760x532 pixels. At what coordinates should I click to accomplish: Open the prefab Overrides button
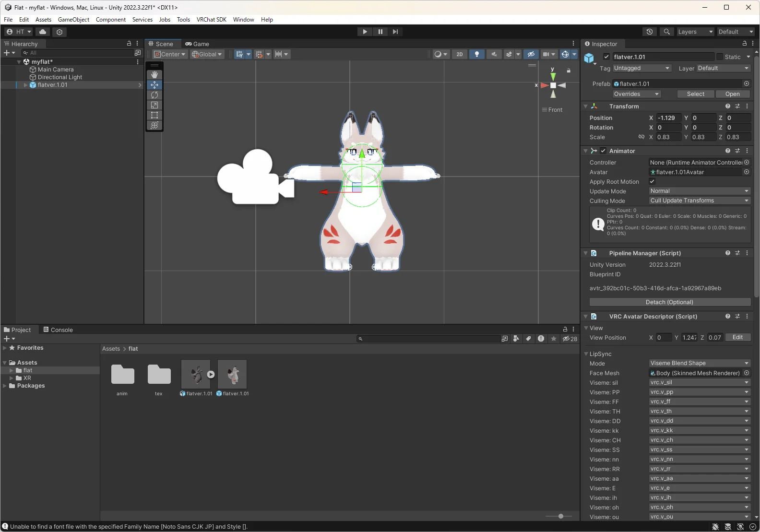[x=637, y=94]
